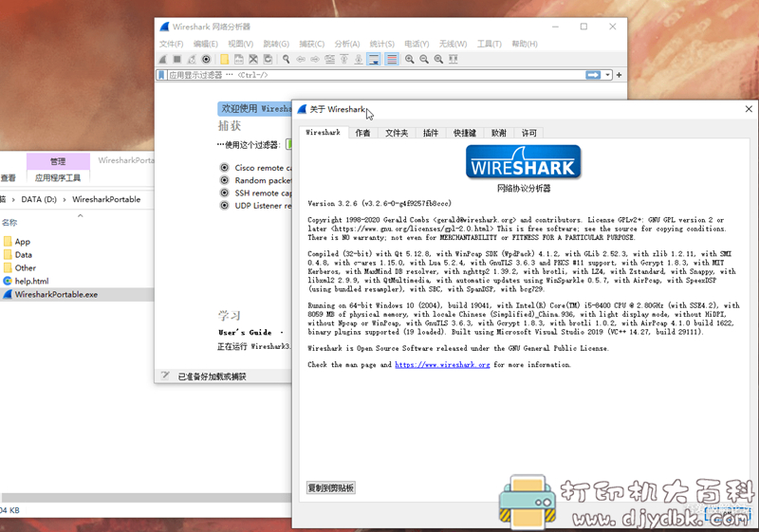Open the 无线(W) menu
Image resolution: width=759 pixels, height=532 pixels.
click(x=454, y=44)
